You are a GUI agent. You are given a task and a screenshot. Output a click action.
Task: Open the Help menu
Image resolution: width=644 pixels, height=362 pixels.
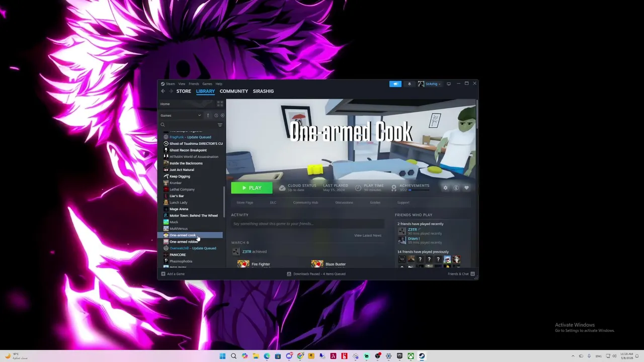coord(219,84)
